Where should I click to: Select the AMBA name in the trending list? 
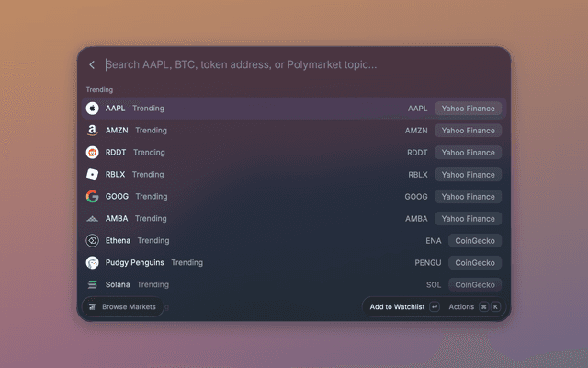[117, 219]
